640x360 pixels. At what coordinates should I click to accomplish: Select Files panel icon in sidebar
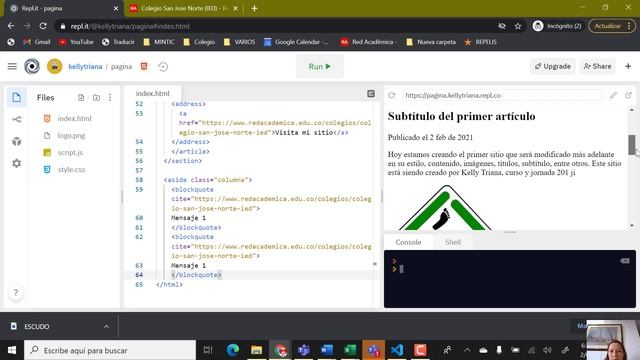[x=16, y=97]
